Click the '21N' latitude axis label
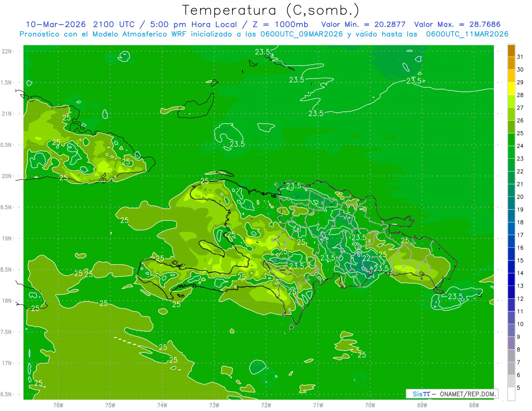This screenshot has width=532, height=411. tap(6, 114)
